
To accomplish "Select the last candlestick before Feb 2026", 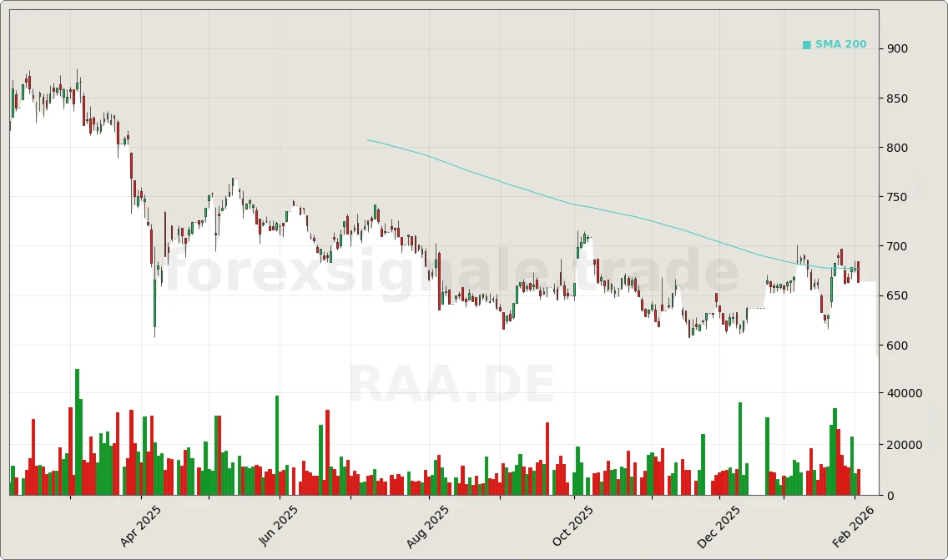I will (x=858, y=271).
